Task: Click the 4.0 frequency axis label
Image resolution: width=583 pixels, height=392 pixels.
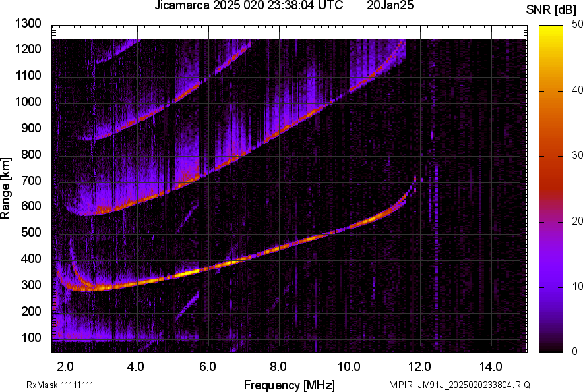Action: [136, 367]
